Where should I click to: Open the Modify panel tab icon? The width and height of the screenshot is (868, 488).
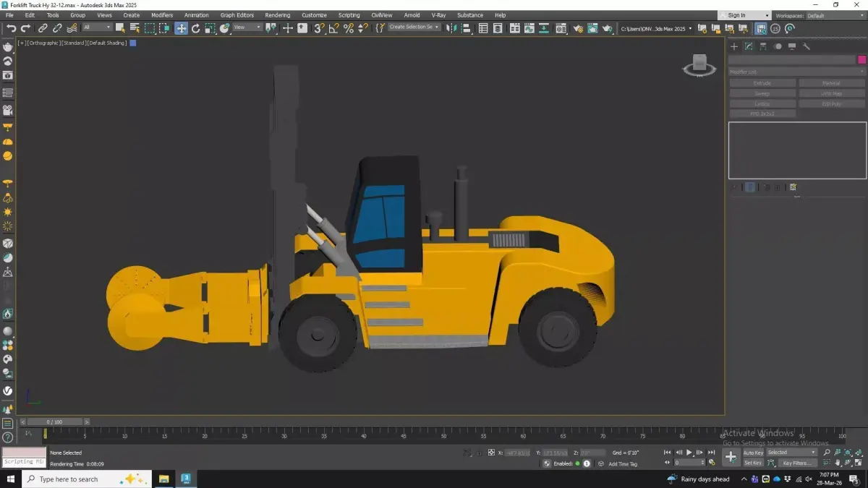click(749, 46)
